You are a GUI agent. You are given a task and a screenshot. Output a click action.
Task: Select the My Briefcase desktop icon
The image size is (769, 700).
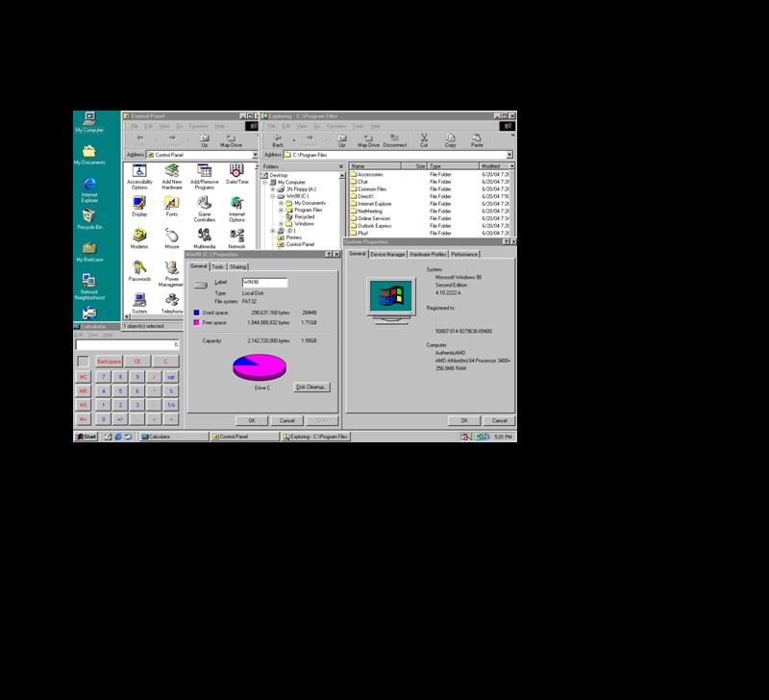89,252
